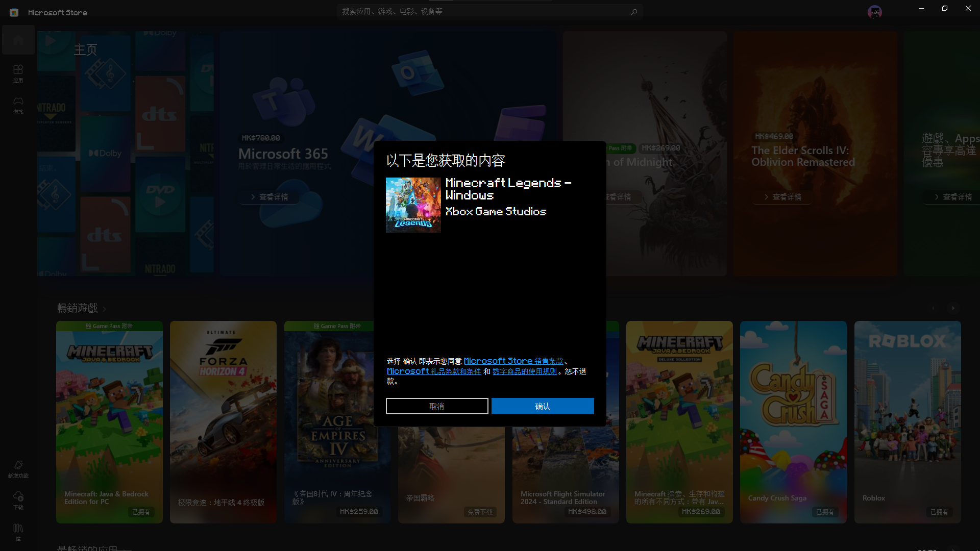Open the Microsoft 礼品条款和条件 link
This screenshot has width=980, height=551.
[x=434, y=371]
